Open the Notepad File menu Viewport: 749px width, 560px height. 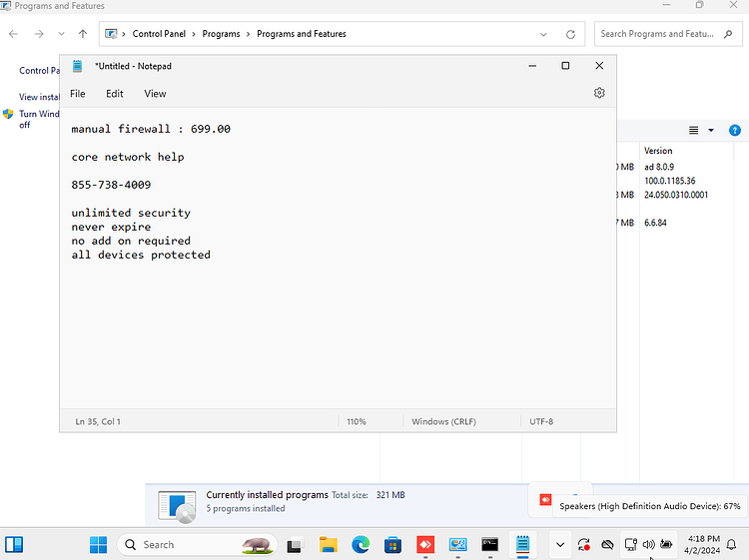click(77, 94)
